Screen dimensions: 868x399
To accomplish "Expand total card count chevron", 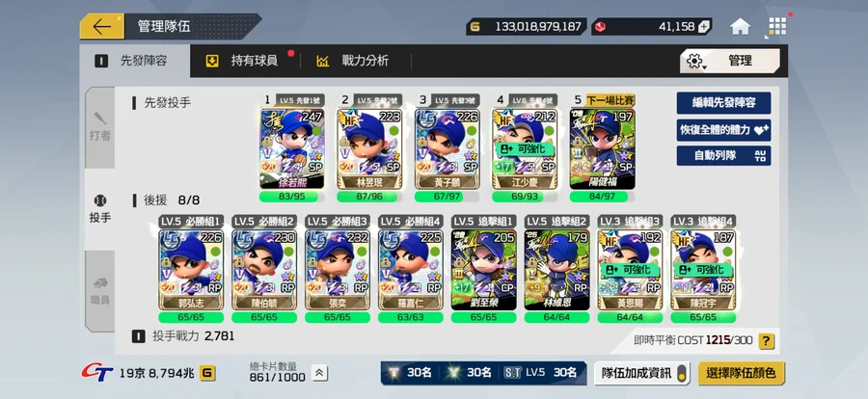I will click(x=319, y=373).
